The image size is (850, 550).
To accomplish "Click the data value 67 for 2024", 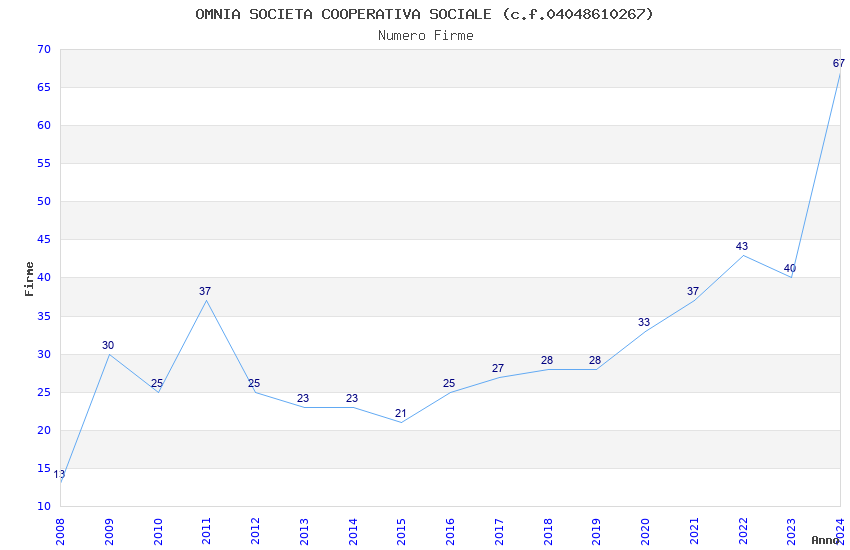I will [839, 63].
